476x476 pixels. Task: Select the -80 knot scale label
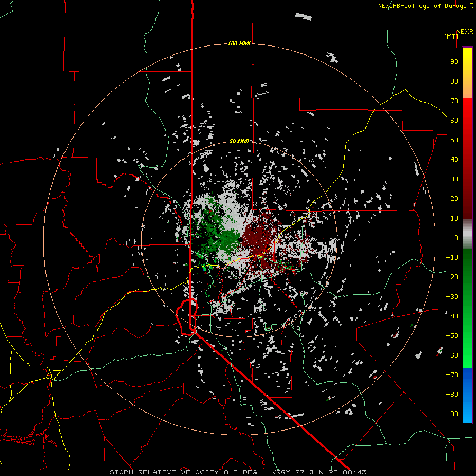tap(452, 395)
